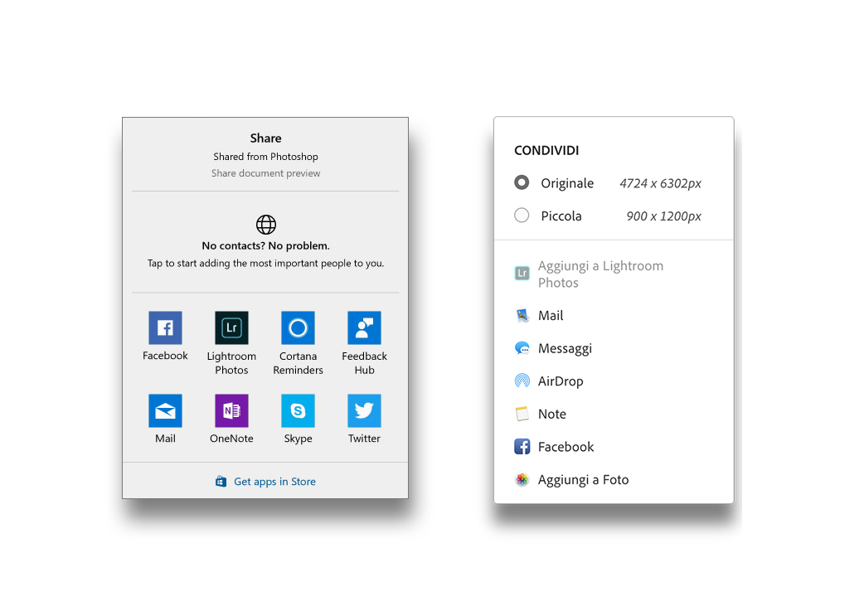The image size is (864, 616).
Task: Click 'No contacts? No problem.' heading
Action: [x=265, y=245]
